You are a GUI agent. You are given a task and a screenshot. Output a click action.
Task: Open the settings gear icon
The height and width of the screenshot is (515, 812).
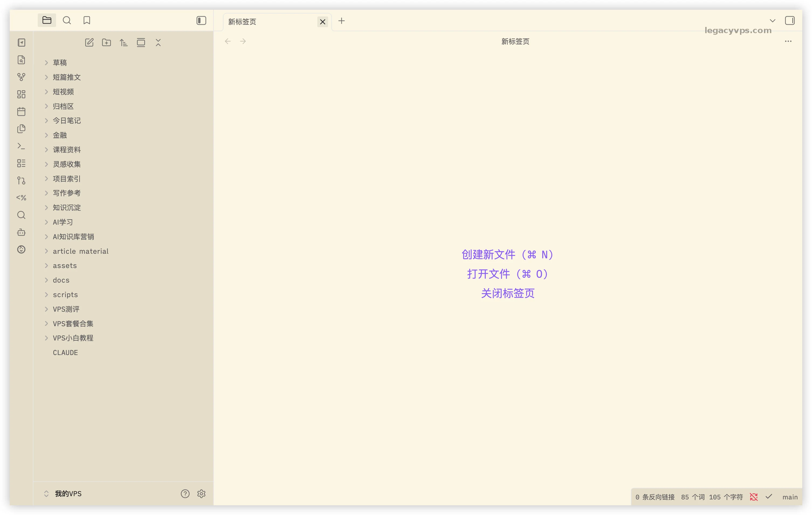(x=201, y=494)
